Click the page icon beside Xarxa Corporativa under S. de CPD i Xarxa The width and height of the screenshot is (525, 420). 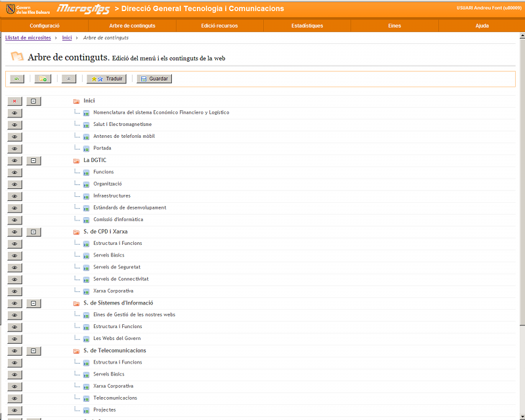tap(86, 291)
